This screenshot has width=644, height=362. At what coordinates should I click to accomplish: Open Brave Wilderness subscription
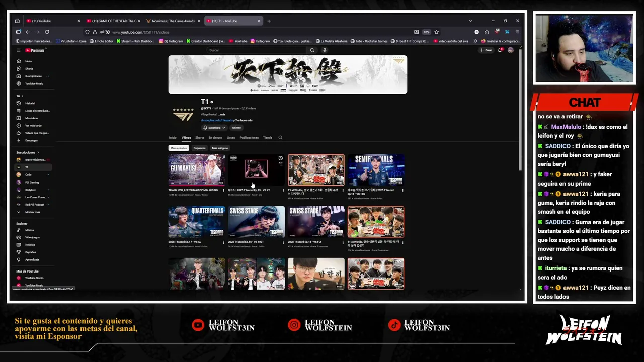point(33,160)
